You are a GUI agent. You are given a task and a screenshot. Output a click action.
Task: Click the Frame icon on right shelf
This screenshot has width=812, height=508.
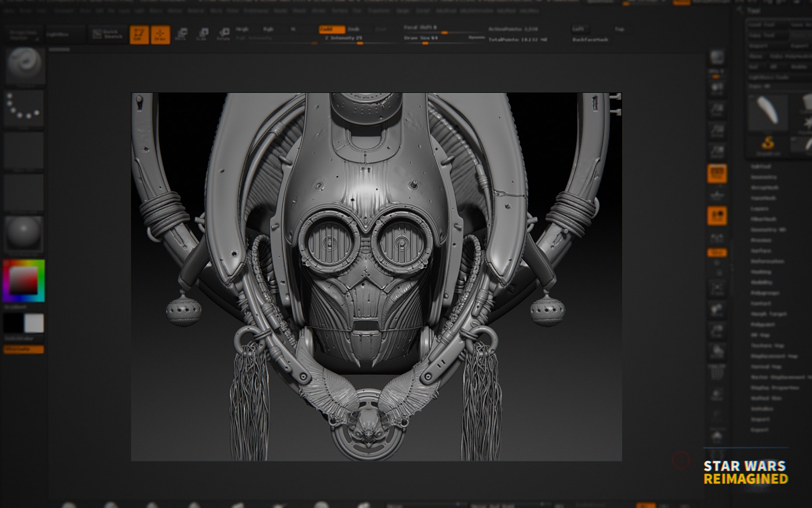pyautogui.click(x=717, y=288)
